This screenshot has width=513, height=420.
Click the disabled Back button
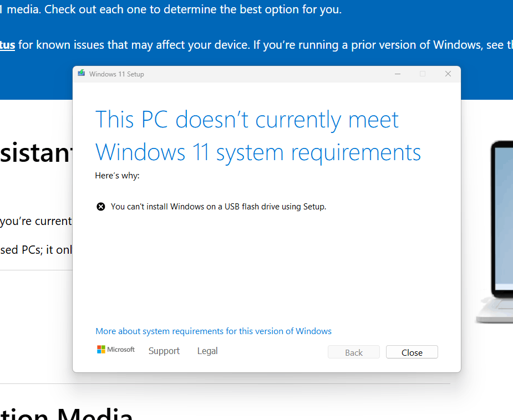354,352
